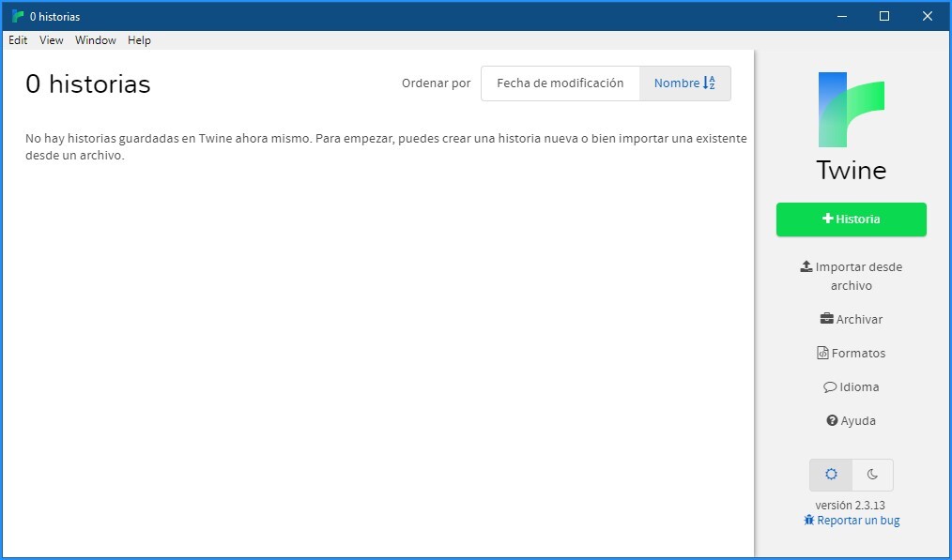Screen dimensions: 952x560
Task: Open the View menu
Action: point(52,40)
